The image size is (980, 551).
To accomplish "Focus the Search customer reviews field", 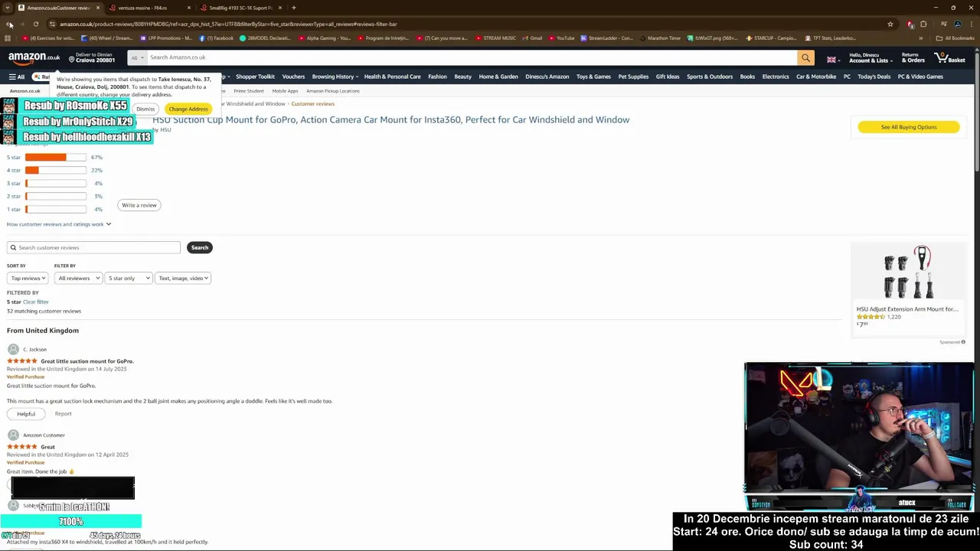I will (x=93, y=247).
